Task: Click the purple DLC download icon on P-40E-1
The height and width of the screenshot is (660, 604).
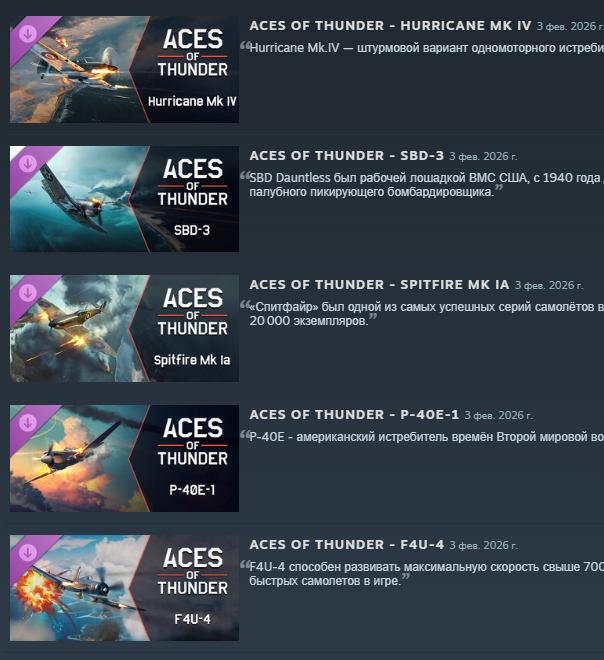Action: (28, 422)
